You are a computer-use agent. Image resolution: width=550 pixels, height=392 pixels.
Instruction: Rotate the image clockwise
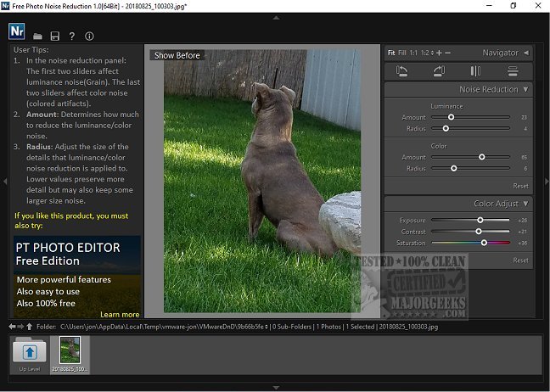[x=439, y=71]
